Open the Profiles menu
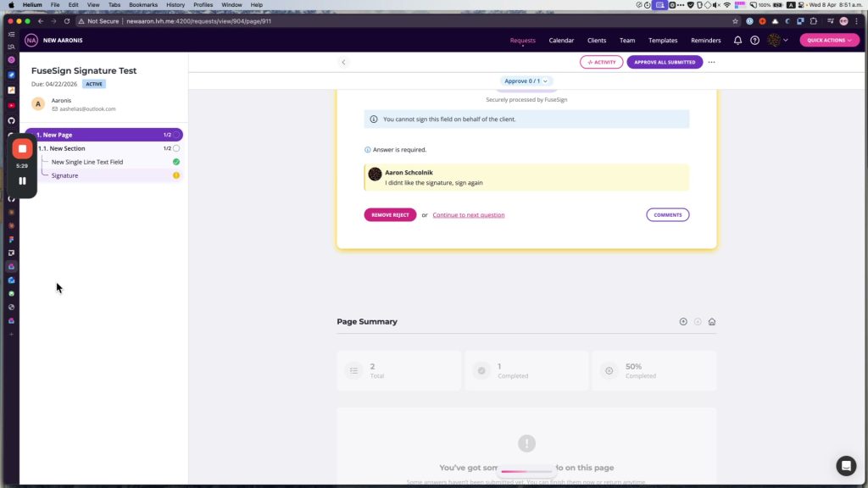Screen dimensions: 868x488 [203, 4]
